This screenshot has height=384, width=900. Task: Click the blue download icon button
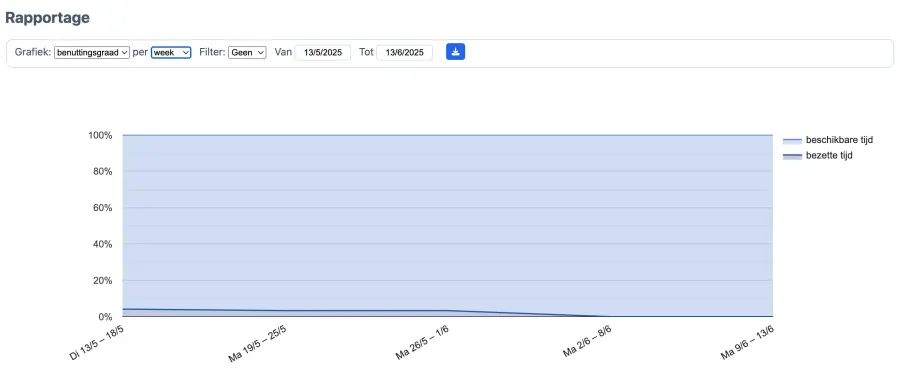click(455, 52)
